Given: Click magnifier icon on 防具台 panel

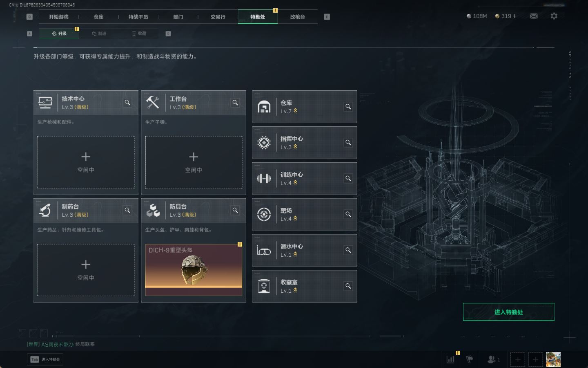Looking at the screenshot, I should (235, 210).
